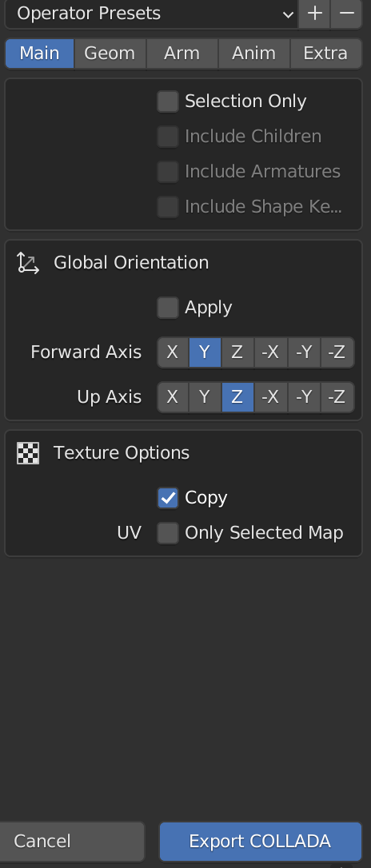Remove operator preset with minus icon
Viewport: 371px width, 868px height.
(347, 14)
